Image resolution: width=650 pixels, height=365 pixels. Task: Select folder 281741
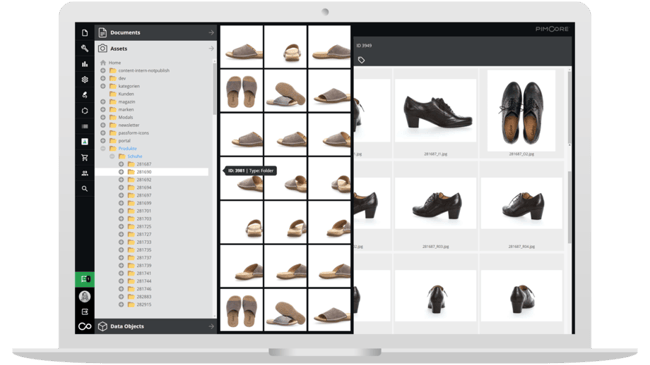click(144, 273)
